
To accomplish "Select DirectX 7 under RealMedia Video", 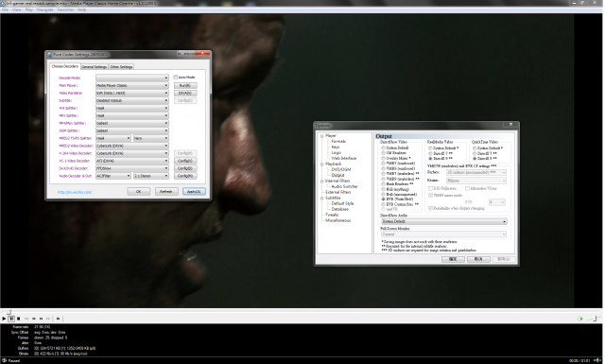I will tap(431, 153).
